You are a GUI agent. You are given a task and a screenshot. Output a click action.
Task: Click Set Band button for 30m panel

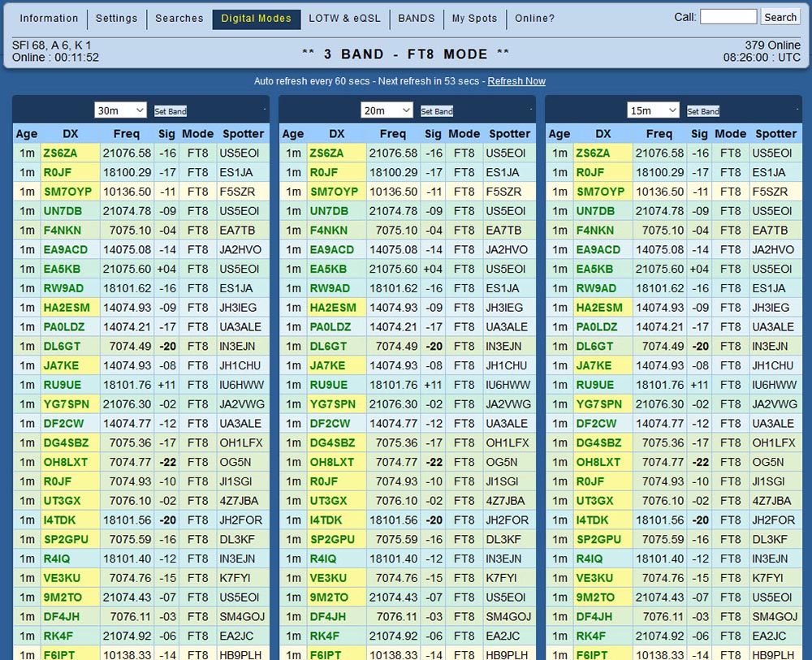point(171,110)
